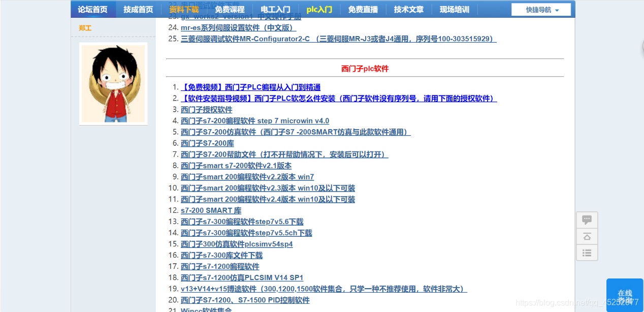Viewport: 644px width, 312px height.
Task: Open 西门子300仿真软件plcsimv54sp4 link
Action: point(237,244)
